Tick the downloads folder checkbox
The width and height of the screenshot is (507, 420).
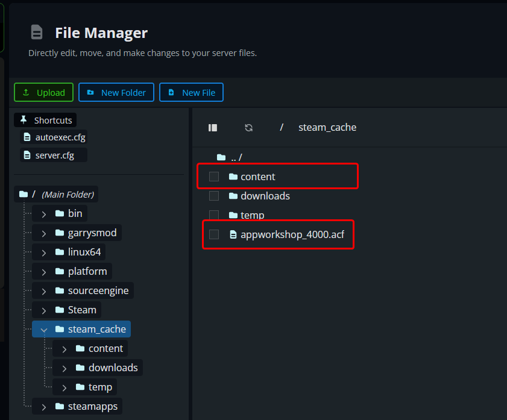pos(214,196)
